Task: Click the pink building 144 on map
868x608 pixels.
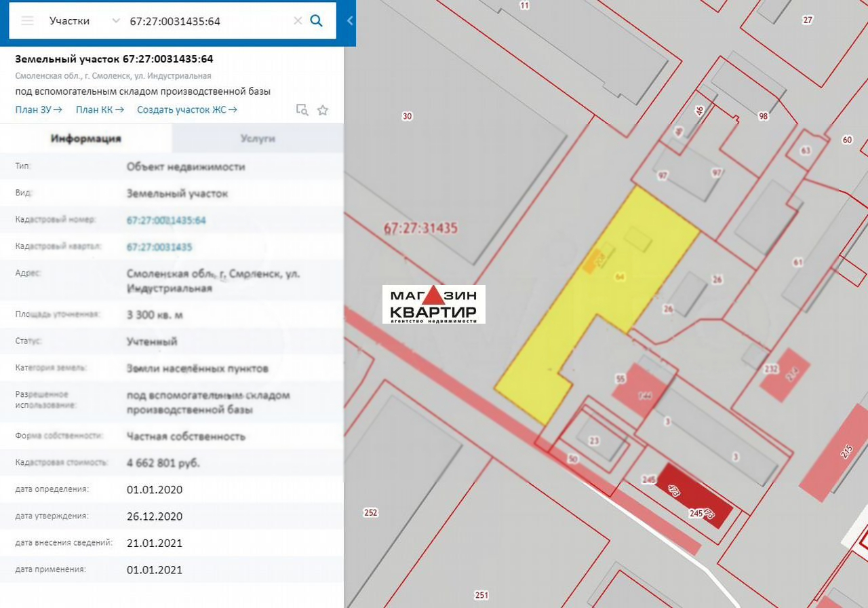Action: point(644,394)
